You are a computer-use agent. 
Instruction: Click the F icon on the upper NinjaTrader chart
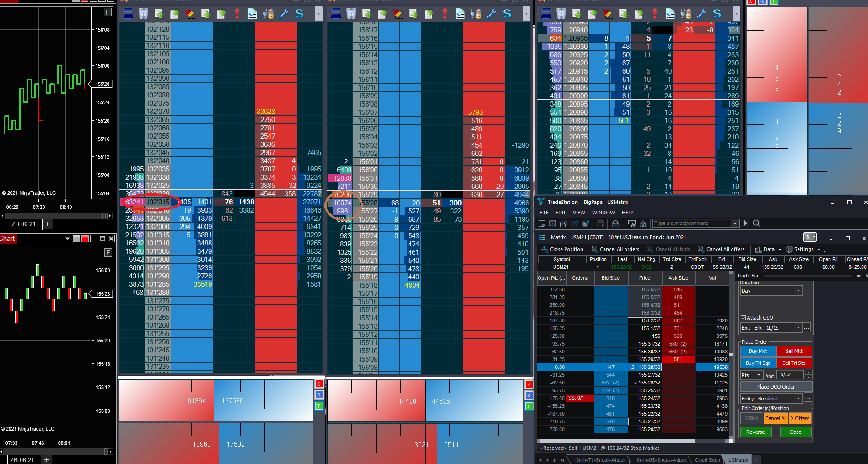click(108, 12)
